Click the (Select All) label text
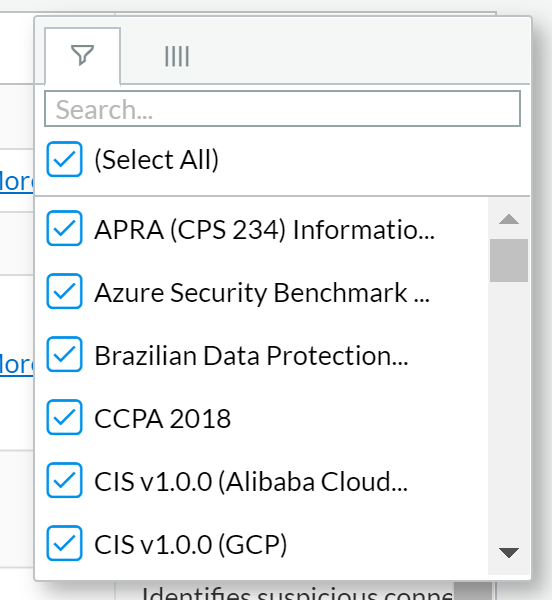Image resolution: width=552 pixels, height=600 pixels. [156, 160]
